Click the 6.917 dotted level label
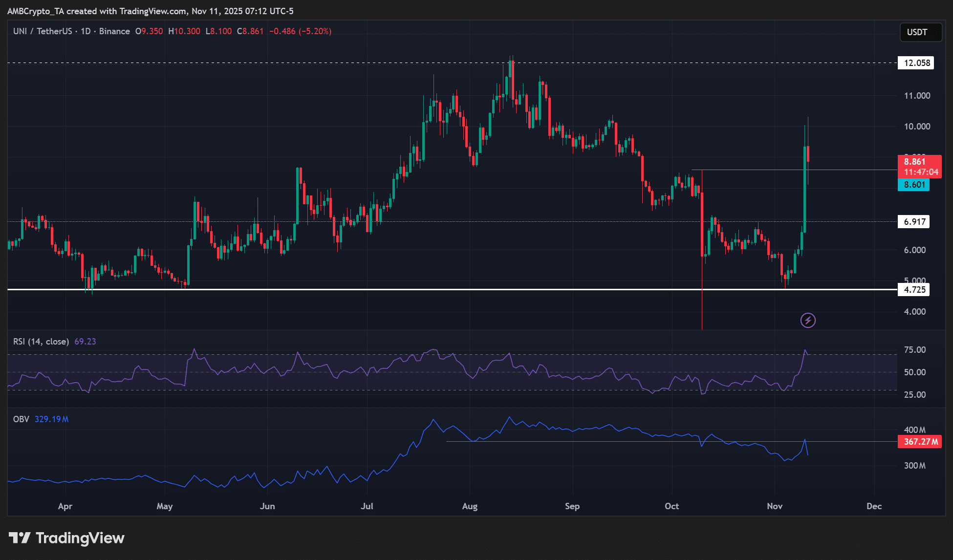This screenshot has width=953, height=560. point(914,222)
